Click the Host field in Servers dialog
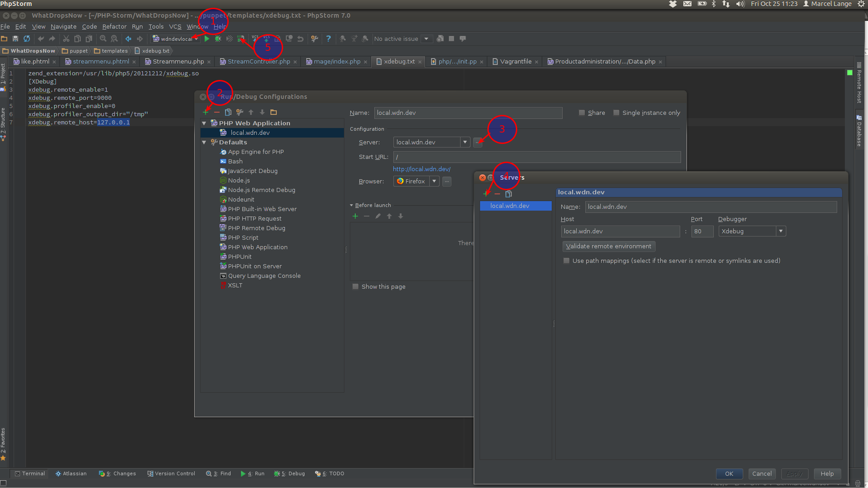The width and height of the screenshot is (868, 488). [620, 231]
